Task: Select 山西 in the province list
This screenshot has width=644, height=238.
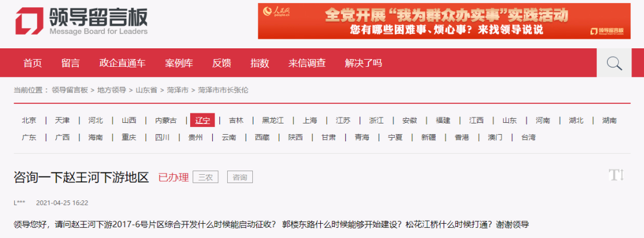Action: pyautogui.click(x=129, y=120)
